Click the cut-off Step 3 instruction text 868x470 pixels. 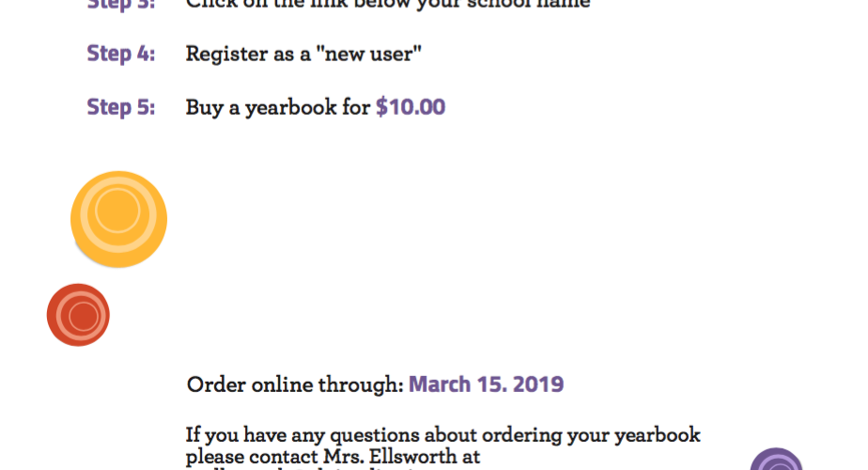pos(388,5)
